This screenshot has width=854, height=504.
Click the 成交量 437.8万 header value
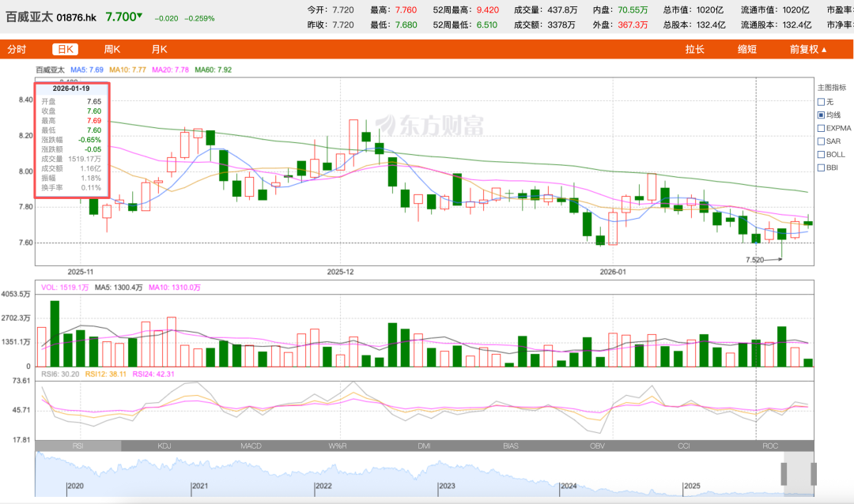click(x=562, y=9)
